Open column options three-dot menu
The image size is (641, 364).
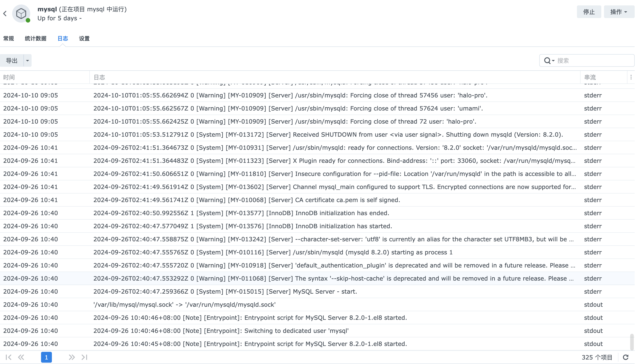coord(631,77)
